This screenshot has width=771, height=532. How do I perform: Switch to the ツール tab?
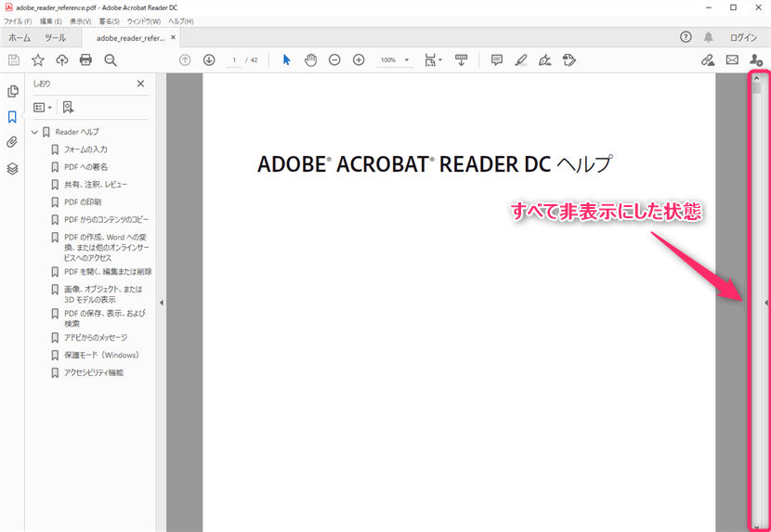55,38
